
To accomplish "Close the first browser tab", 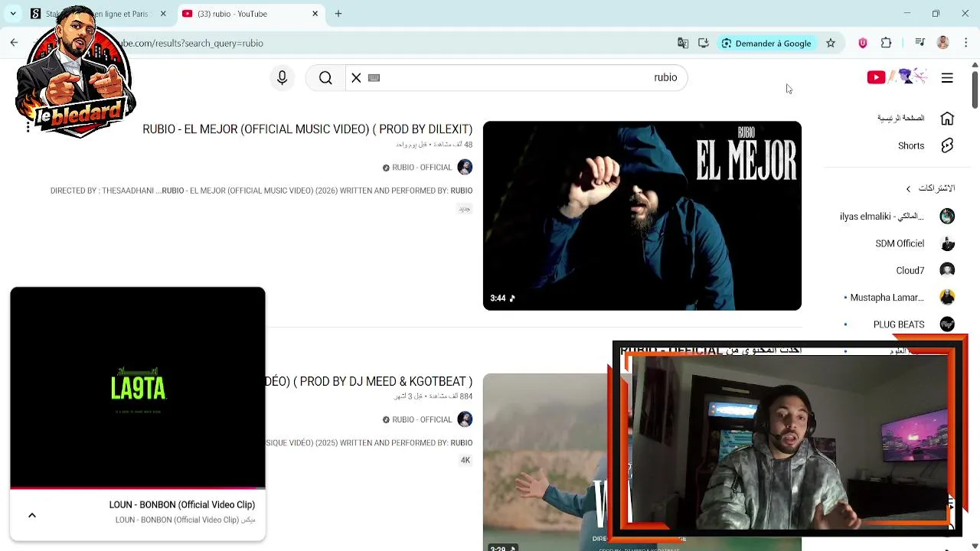I will pos(162,14).
